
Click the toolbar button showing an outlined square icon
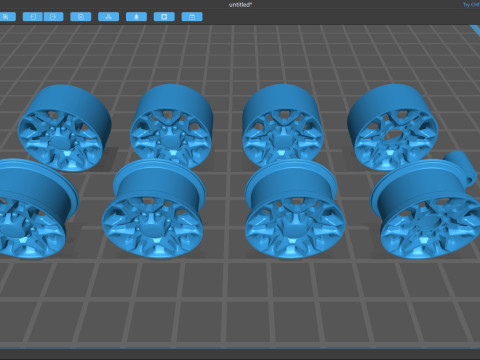pos(81,17)
